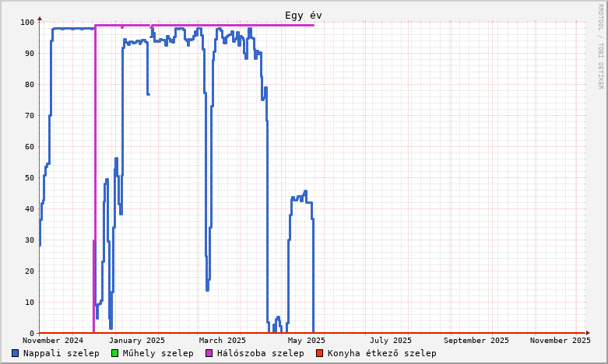Click the November 2024 x-axis label
The height and width of the screenshot is (364, 608).
pyautogui.click(x=53, y=340)
